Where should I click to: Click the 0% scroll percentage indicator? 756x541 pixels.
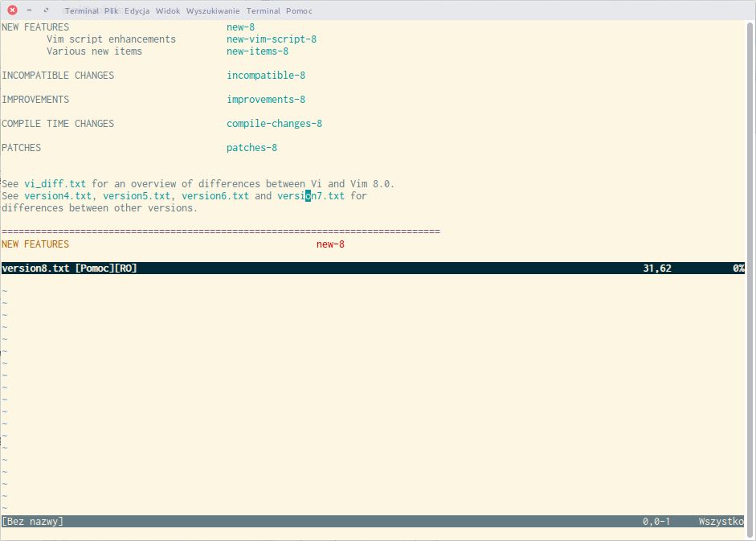pos(738,268)
